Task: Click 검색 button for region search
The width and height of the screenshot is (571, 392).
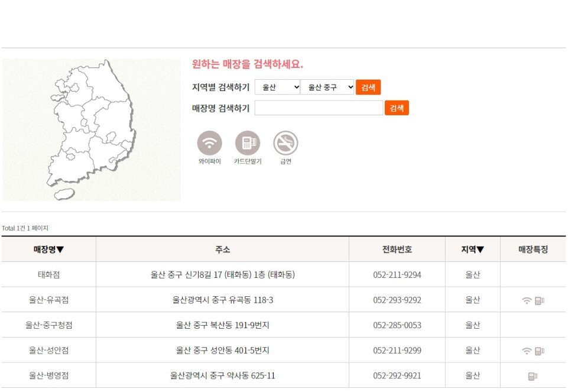Action: 368,87
